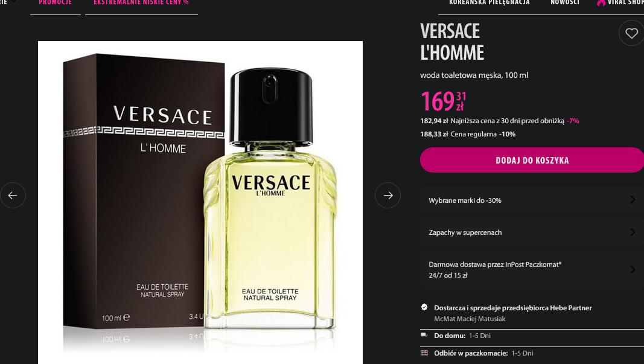Click the parcel locker pickup icon
Image resolution: width=644 pixels, height=364 pixels.
(x=424, y=353)
